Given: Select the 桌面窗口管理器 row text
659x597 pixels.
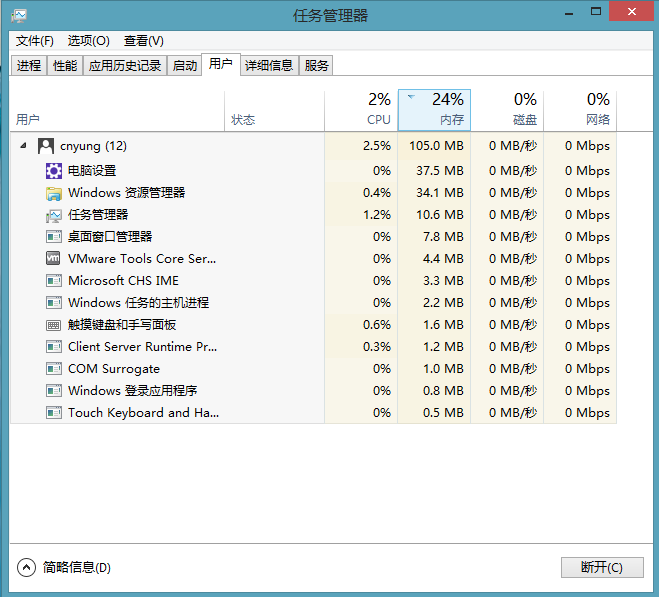Looking at the screenshot, I should pos(110,237).
